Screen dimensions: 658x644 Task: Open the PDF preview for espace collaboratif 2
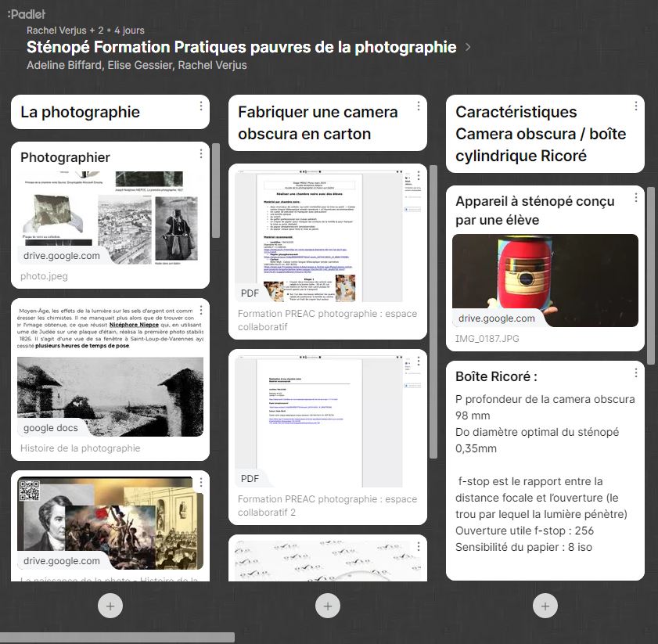(x=328, y=421)
